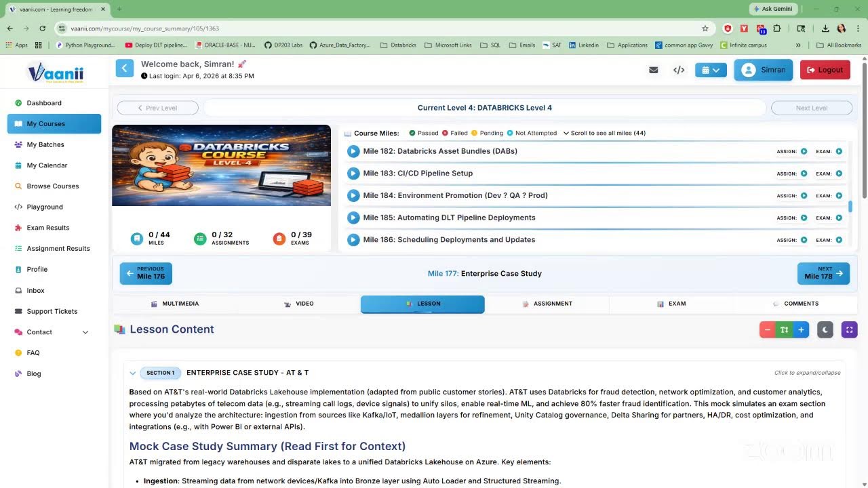Open Playground in sidebar
The image size is (868, 488).
coord(45,207)
